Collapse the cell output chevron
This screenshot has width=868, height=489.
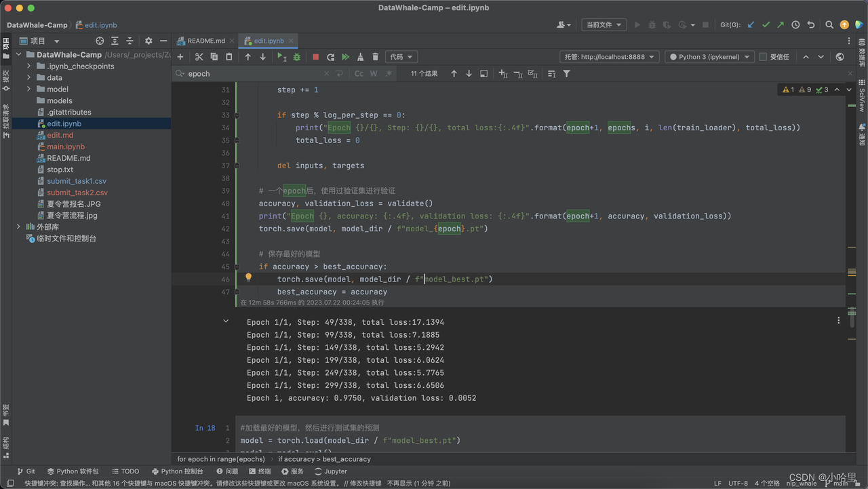tap(226, 321)
